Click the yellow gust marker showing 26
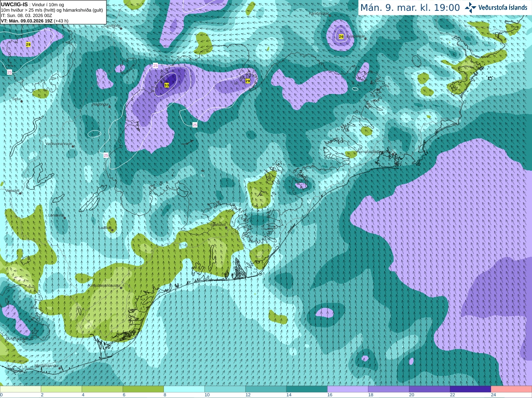This screenshot has width=532, height=398. [341, 37]
